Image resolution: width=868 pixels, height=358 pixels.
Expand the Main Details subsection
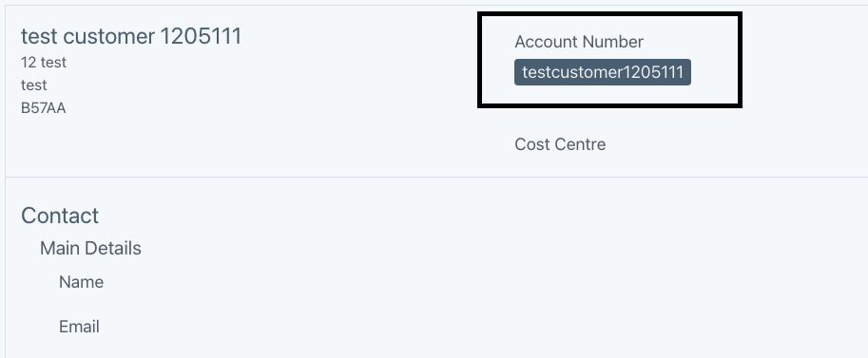point(90,249)
